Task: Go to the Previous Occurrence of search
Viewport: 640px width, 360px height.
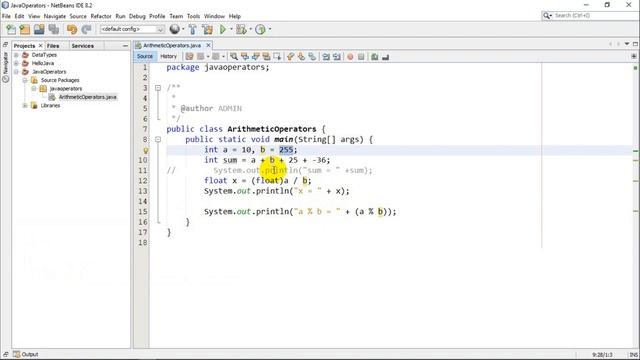Action: point(244,57)
